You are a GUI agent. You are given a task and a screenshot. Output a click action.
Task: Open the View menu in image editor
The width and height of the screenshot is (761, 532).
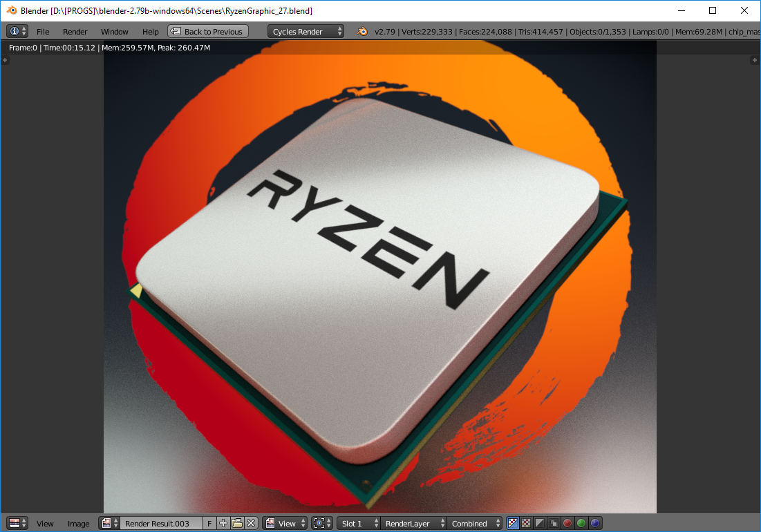45,523
